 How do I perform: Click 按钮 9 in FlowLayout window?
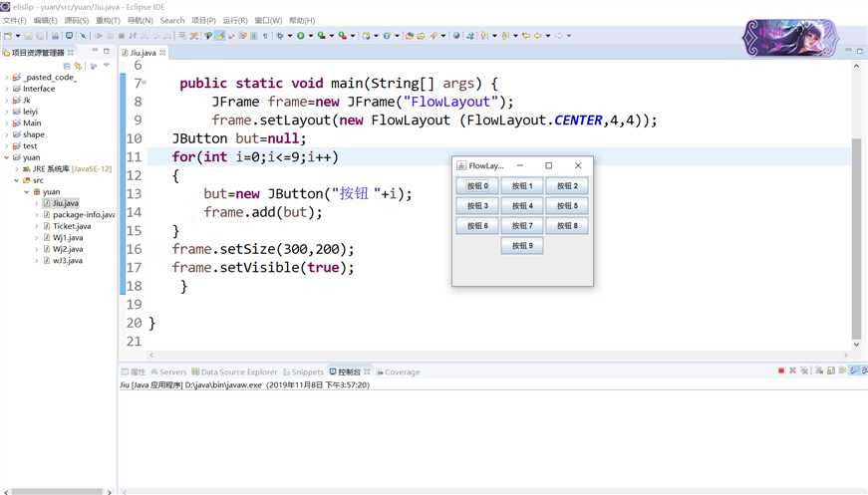pos(522,246)
